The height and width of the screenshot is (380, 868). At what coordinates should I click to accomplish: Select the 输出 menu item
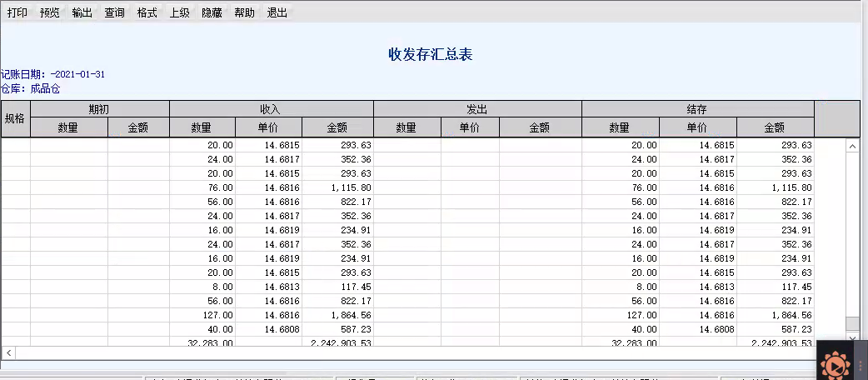[82, 12]
